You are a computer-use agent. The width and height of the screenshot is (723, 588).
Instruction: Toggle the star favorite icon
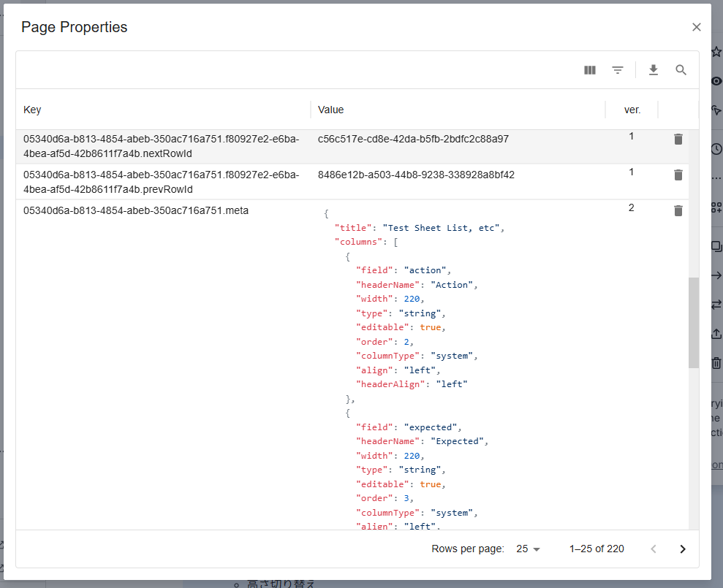click(716, 53)
